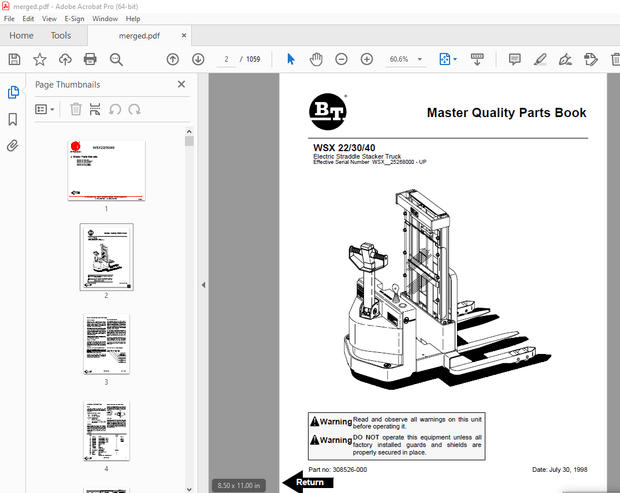Click the 8.50 x 11.00 in size label

[239, 485]
